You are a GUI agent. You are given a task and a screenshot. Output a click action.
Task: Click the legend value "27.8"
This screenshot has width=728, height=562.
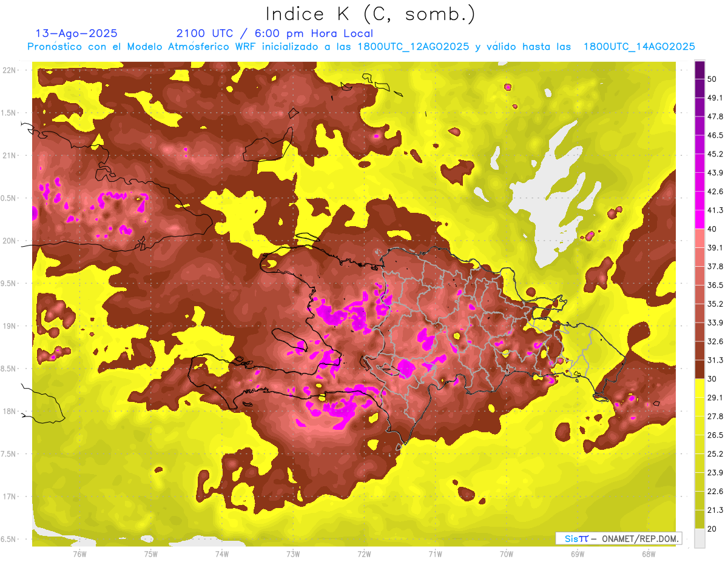click(x=715, y=416)
